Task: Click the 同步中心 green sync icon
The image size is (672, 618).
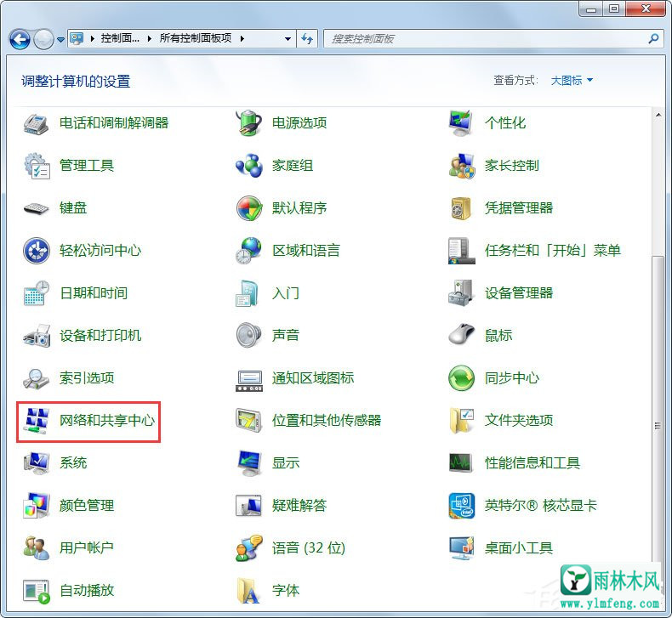Action: pos(461,378)
